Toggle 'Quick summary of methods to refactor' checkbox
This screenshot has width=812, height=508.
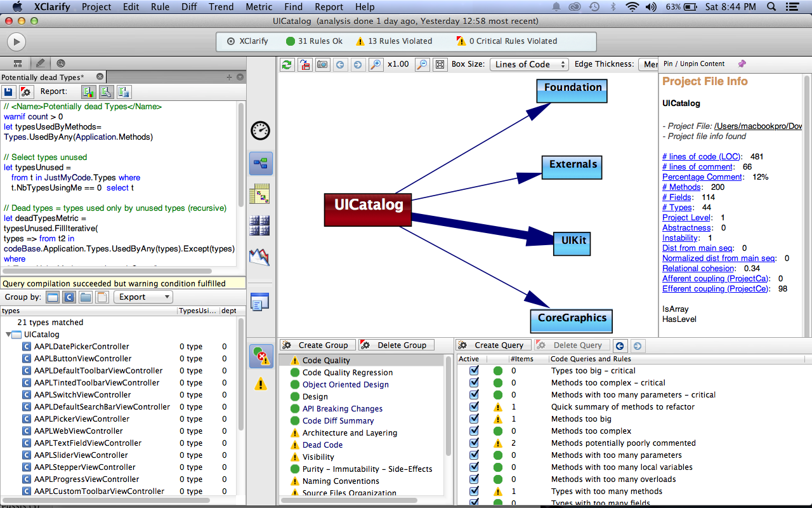pos(474,407)
